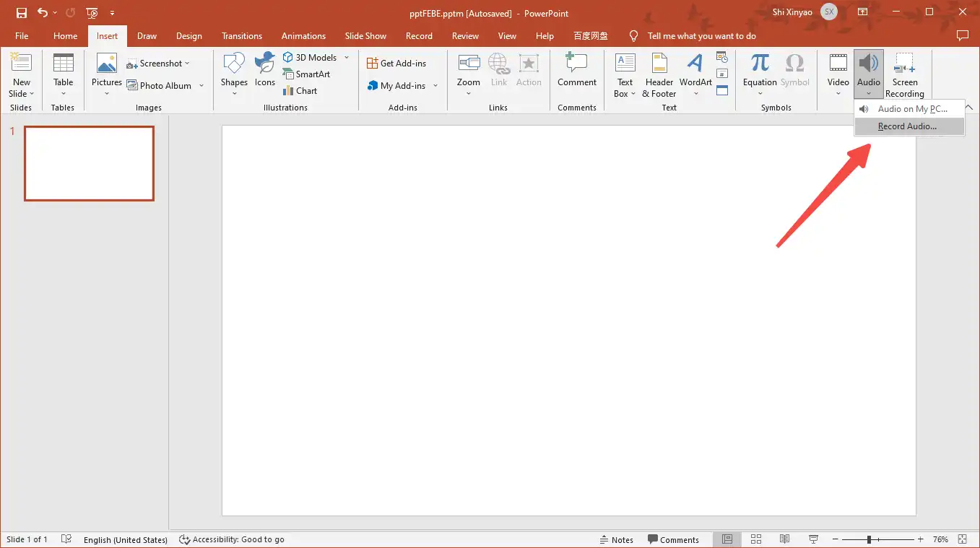Expand the 3D Models dropdown arrow
The height and width of the screenshot is (548, 980).
(347, 58)
